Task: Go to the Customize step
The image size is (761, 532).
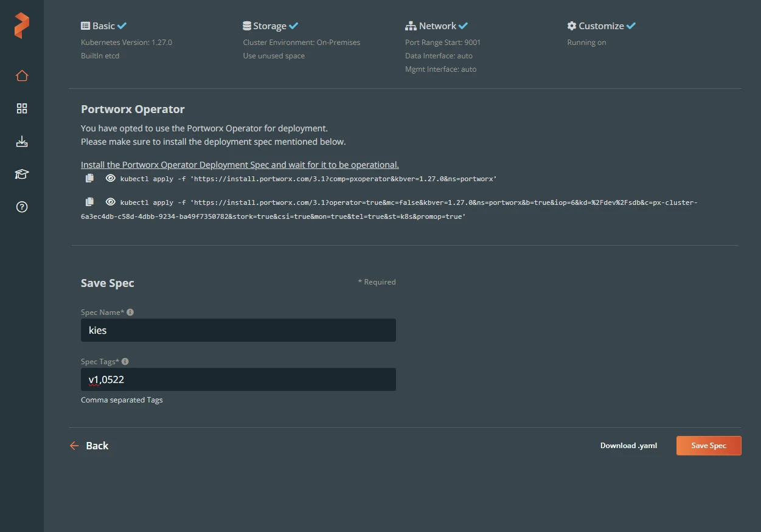Action: point(601,26)
